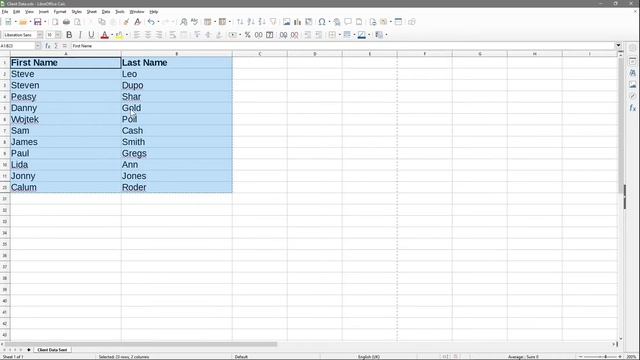
Task: Click the Spelling check icon
Action: [194, 22]
